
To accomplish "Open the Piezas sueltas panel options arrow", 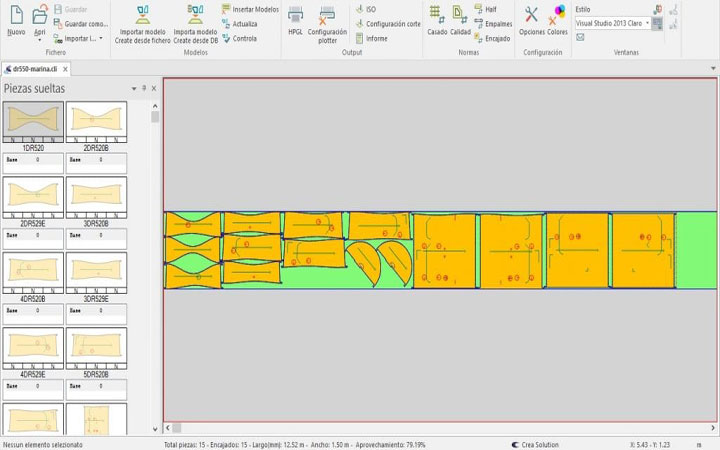I will click(x=134, y=88).
